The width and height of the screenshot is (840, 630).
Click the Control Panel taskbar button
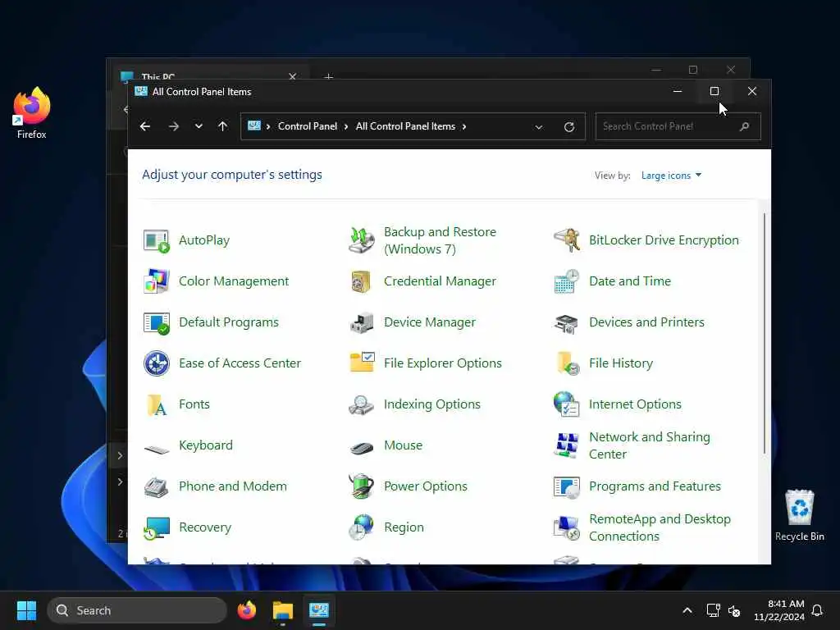(319, 610)
